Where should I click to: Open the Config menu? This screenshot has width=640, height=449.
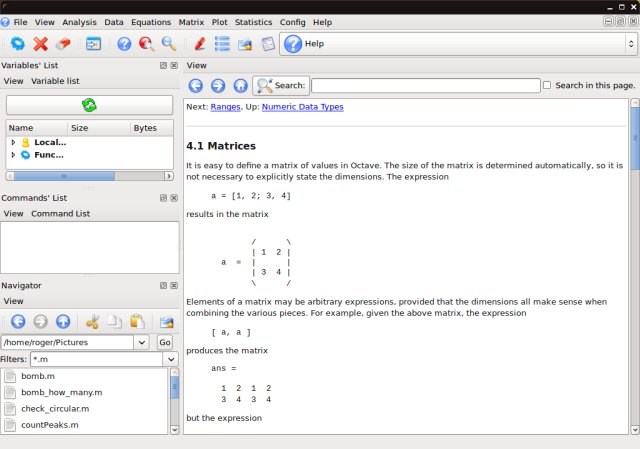pyautogui.click(x=292, y=22)
